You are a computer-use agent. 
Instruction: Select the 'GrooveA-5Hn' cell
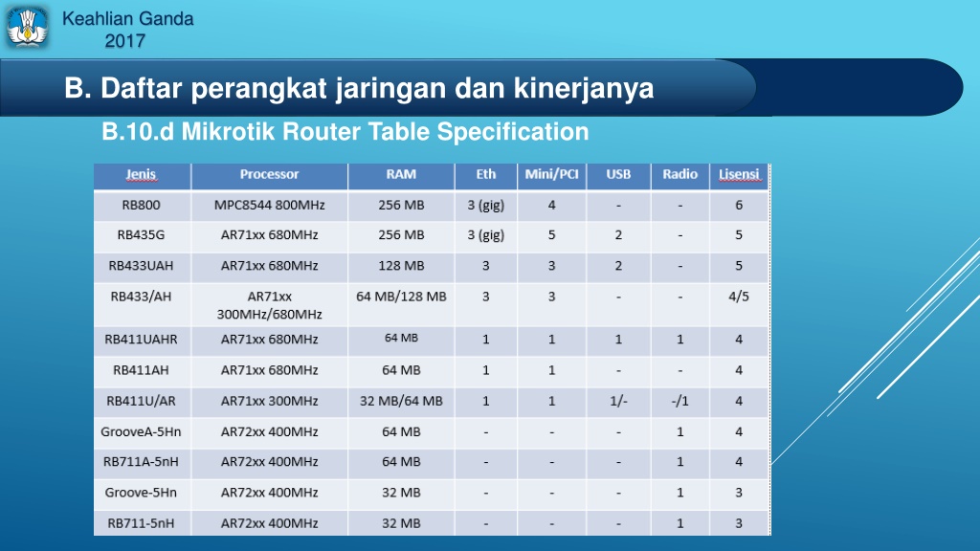pyautogui.click(x=142, y=431)
